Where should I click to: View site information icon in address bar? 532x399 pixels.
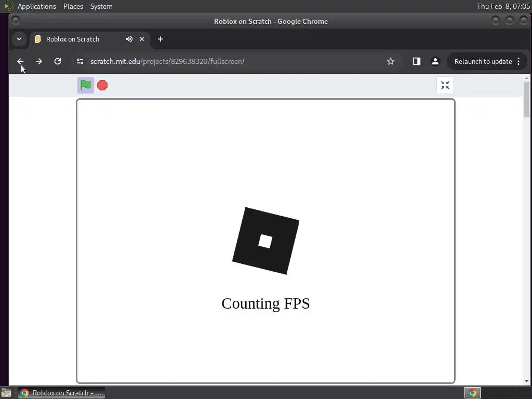80,61
